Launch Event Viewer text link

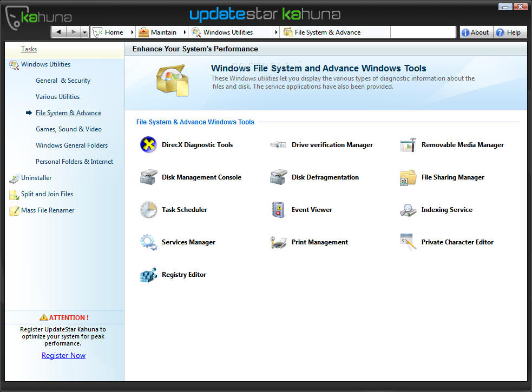point(312,210)
